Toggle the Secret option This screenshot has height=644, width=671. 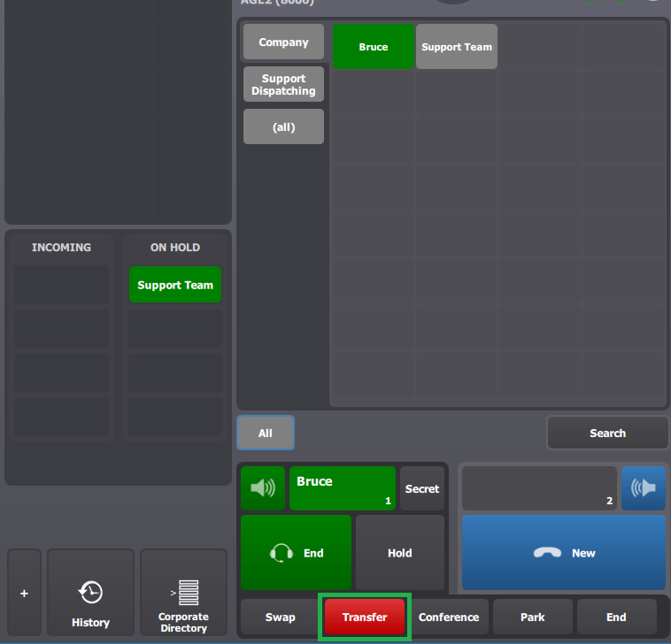(x=422, y=488)
